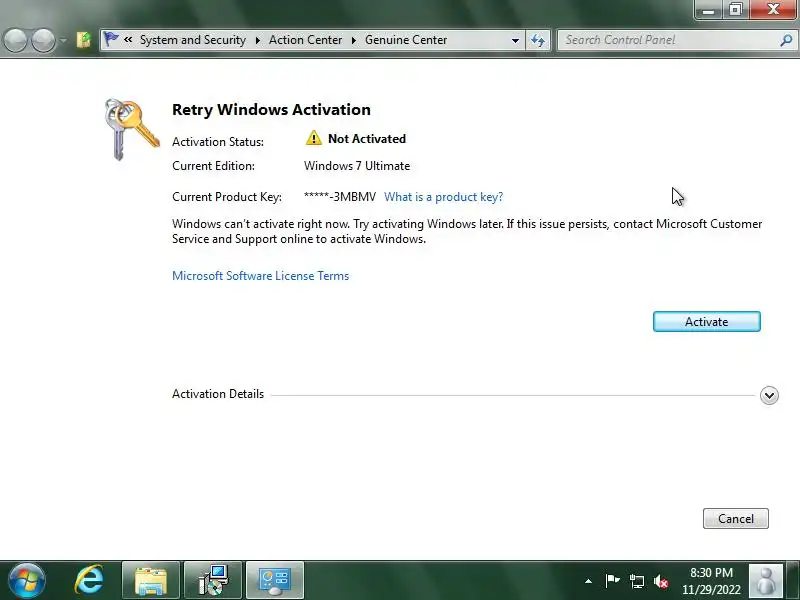This screenshot has width=800, height=600.
Task: Click the Activate button
Action: pyautogui.click(x=707, y=321)
